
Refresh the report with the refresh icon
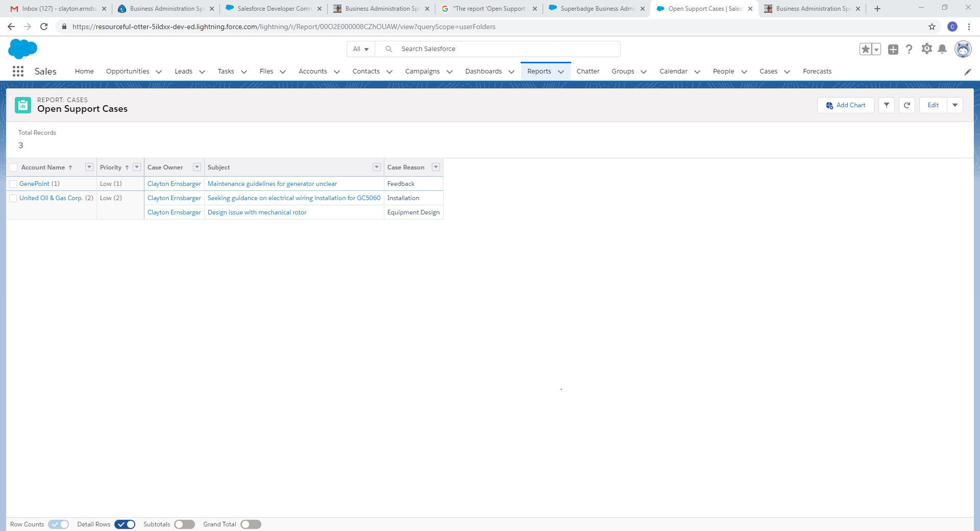pos(906,105)
